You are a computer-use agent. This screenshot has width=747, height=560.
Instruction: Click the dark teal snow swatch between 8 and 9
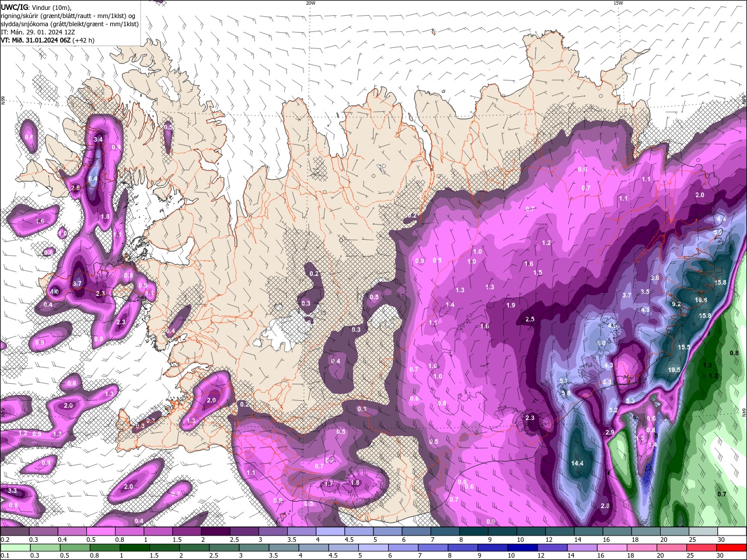(x=474, y=531)
